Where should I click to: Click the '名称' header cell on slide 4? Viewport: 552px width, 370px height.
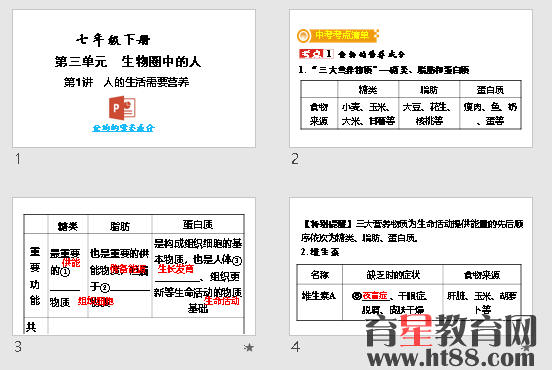click(320, 275)
